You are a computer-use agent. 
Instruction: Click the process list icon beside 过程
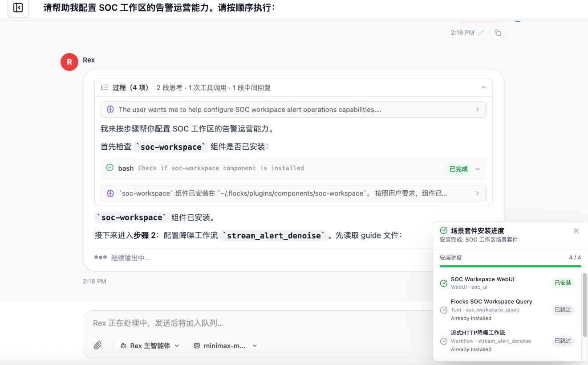click(x=105, y=87)
